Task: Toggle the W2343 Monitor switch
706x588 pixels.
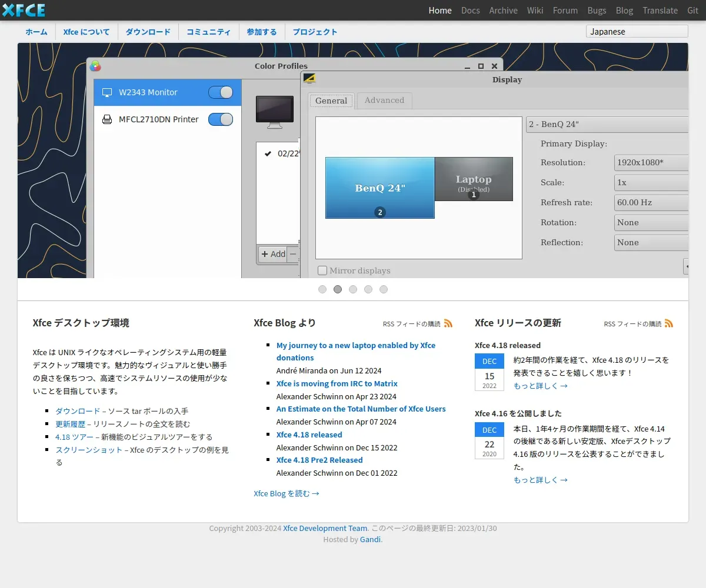Action: 221,92
